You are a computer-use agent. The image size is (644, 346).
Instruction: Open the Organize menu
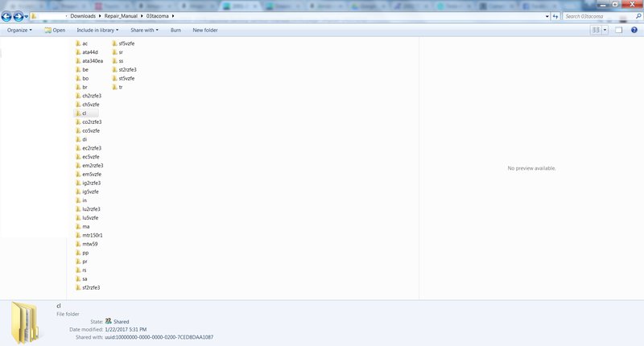point(19,30)
